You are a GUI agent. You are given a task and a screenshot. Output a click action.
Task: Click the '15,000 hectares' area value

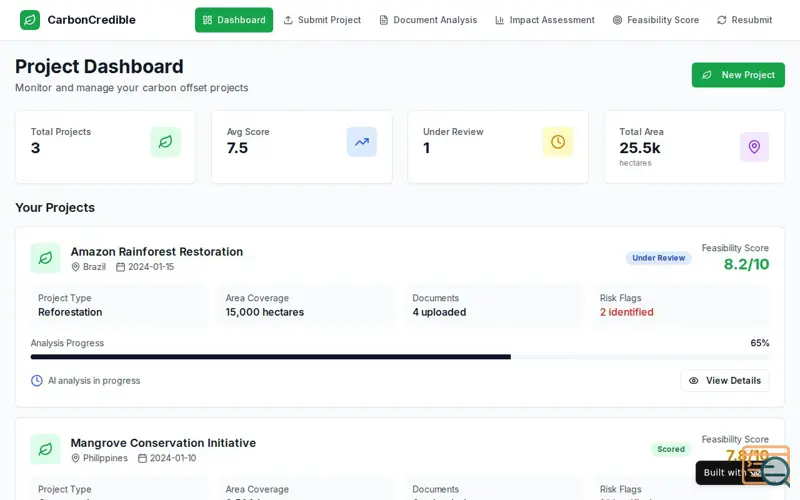265,312
